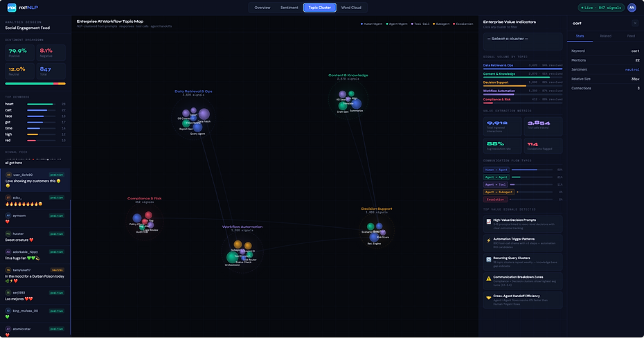Image resolution: width=644 pixels, height=338 pixels.
Task: Select the Summarize node bubble
Action: click(x=357, y=104)
